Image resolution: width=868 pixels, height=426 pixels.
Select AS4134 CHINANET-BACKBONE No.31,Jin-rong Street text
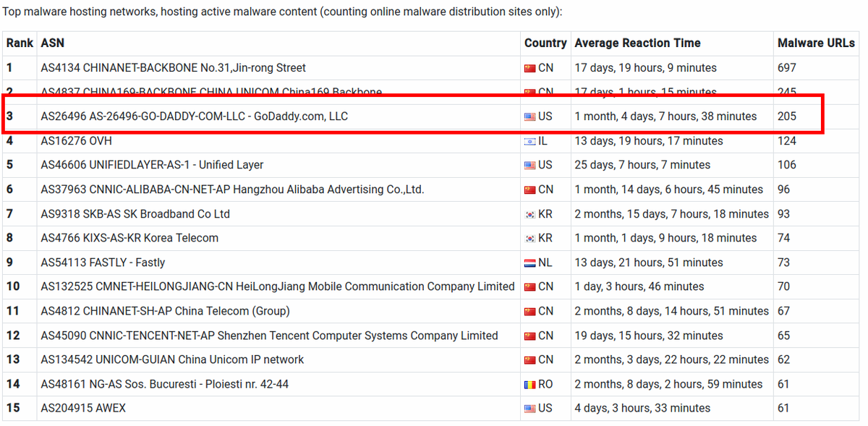click(174, 68)
